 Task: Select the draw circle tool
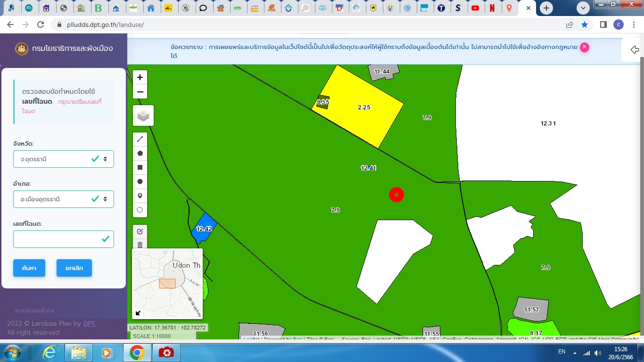click(x=140, y=181)
